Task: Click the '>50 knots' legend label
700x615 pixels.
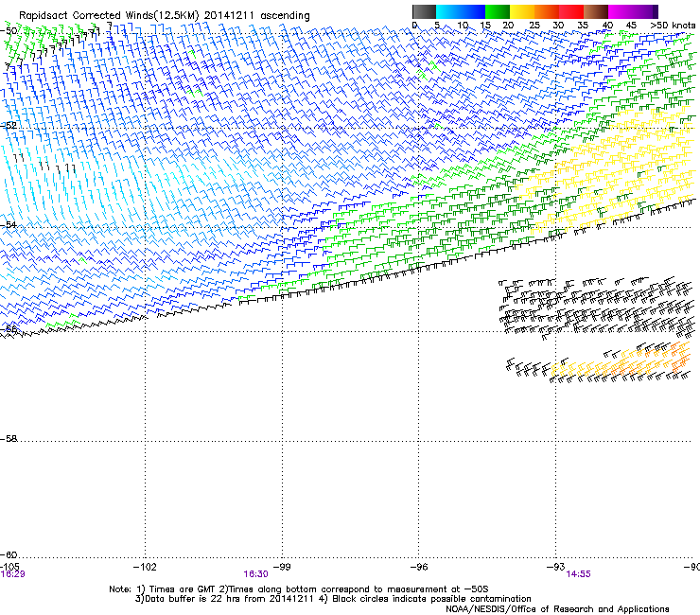Action: (x=673, y=25)
